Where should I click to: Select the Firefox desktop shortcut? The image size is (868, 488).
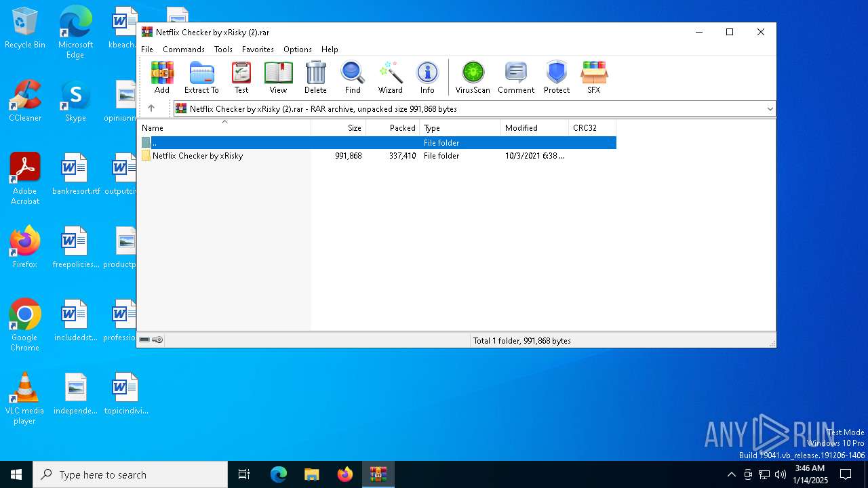tap(25, 247)
